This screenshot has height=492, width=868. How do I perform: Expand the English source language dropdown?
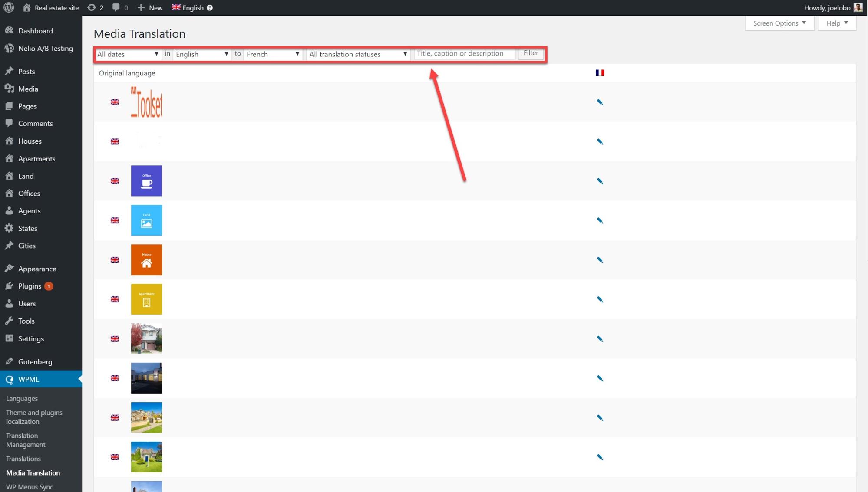(x=202, y=54)
